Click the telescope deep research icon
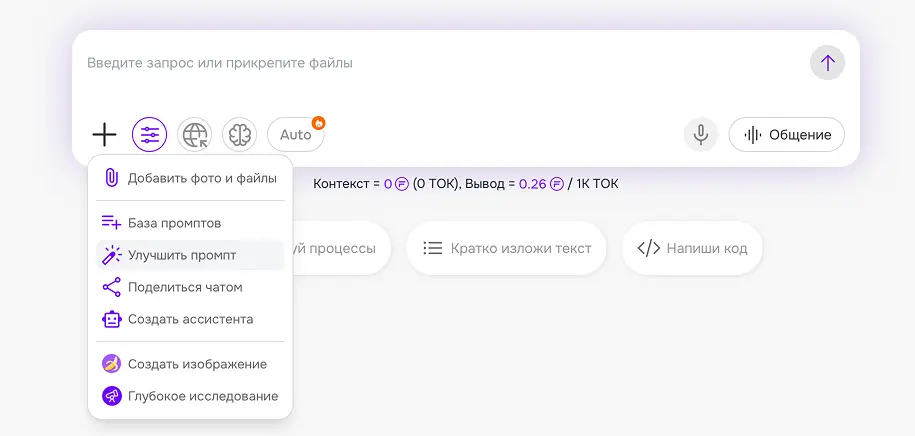This screenshot has height=436, width=915. pyautogui.click(x=111, y=396)
